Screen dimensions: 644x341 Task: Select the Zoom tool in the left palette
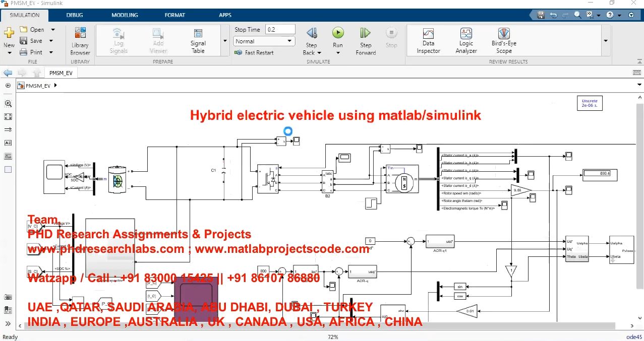point(8,103)
